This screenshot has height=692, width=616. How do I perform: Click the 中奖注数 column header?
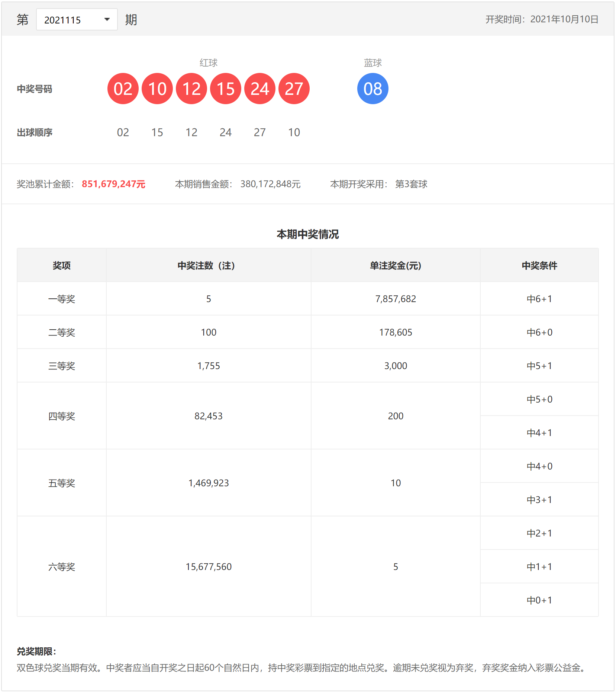click(208, 266)
